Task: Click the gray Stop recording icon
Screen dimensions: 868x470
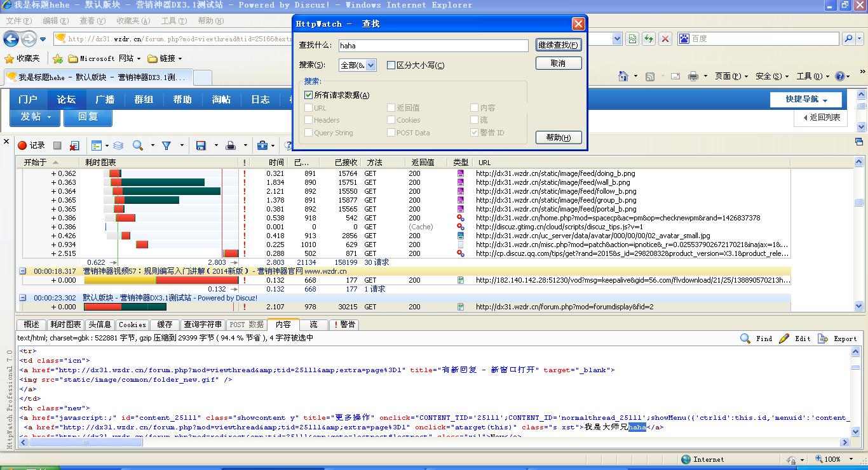Action: pyautogui.click(x=57, y=145)
